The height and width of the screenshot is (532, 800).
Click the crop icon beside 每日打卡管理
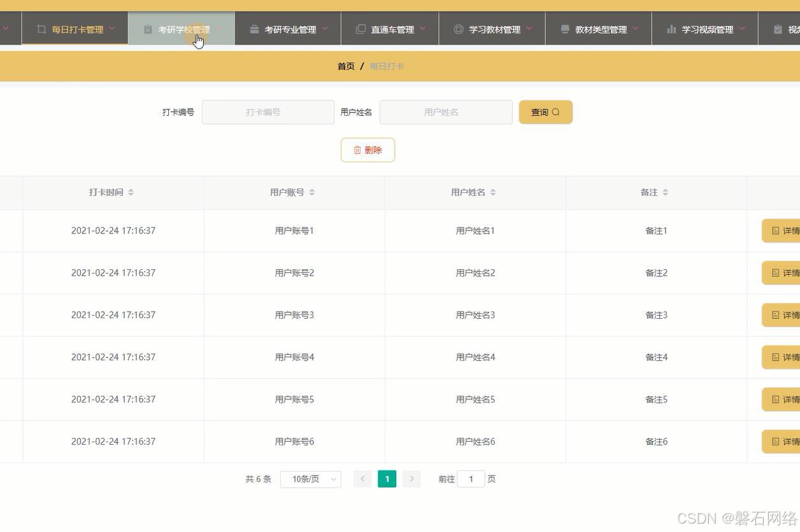(x=41, y=29)
